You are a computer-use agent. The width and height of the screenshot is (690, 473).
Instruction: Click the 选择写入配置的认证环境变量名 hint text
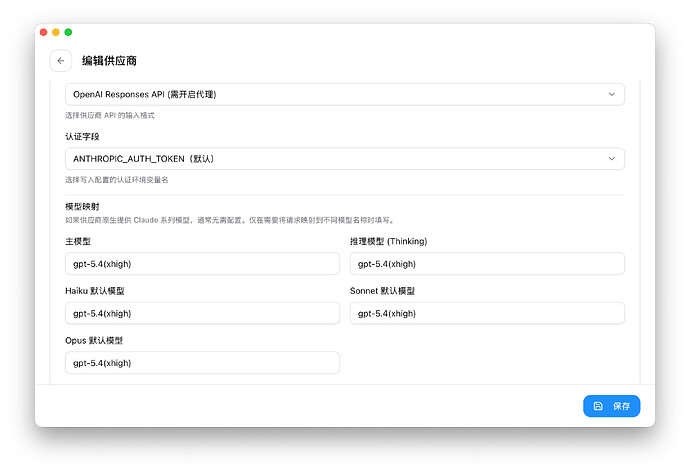click(117, 180)
